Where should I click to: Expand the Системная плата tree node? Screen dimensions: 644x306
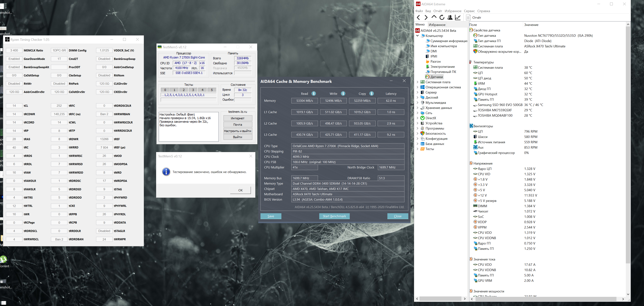pos(417,82)
